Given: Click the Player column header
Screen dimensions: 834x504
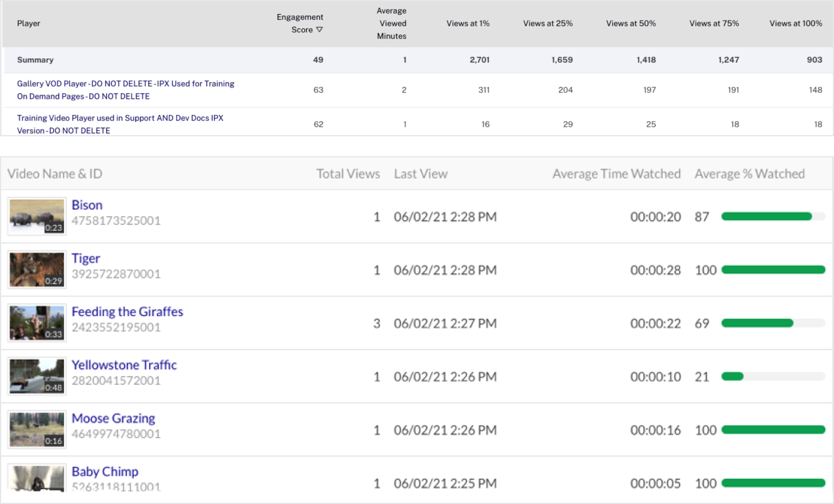Looking at the screenshot, I should [29, 23].
